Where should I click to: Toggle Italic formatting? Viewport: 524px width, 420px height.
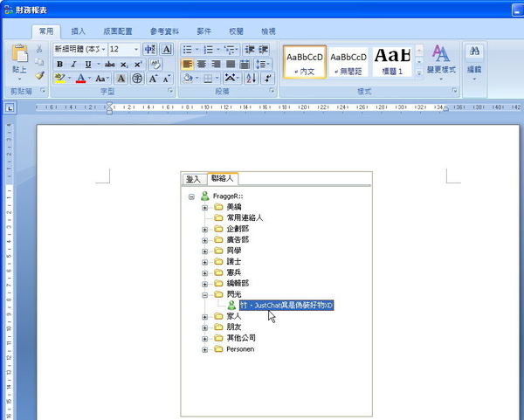74,64
